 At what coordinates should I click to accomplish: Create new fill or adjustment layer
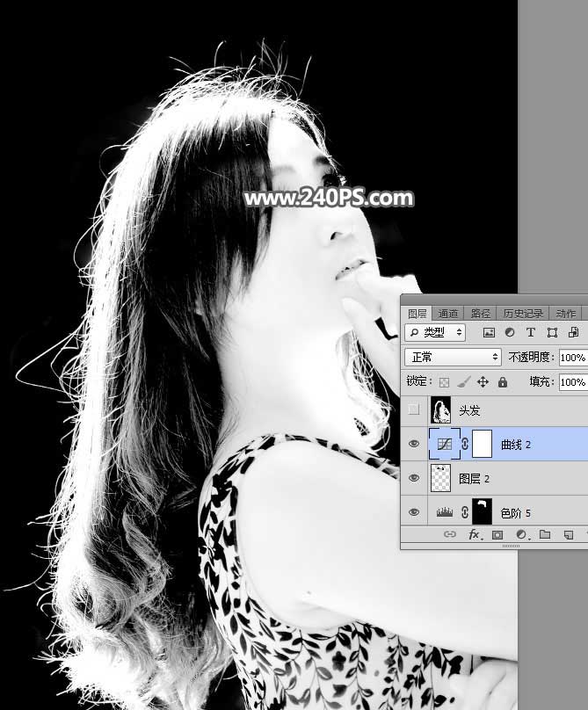521,535
